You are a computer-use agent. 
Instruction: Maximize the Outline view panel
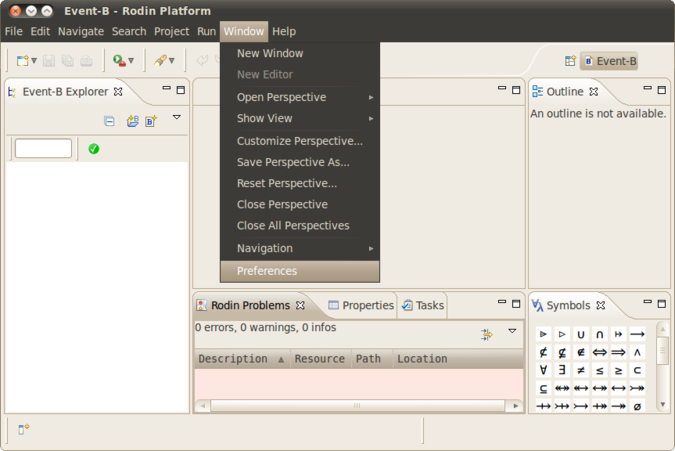coord(662,90)
